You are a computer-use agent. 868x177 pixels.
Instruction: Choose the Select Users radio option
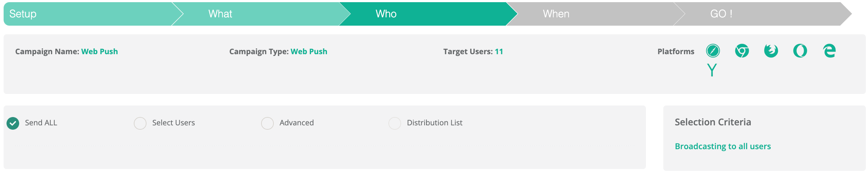pos(140,123)
